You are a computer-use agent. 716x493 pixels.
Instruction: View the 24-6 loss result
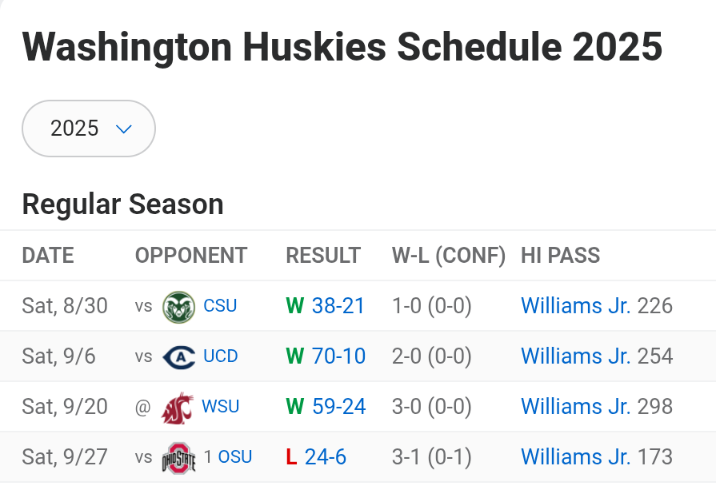325,457
